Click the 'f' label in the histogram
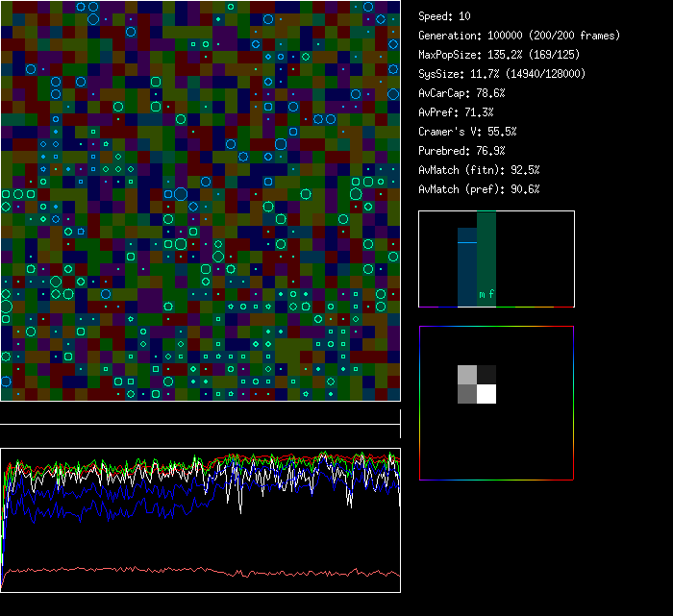The width and height of the screenshot is (673, 616). (491, 295)
